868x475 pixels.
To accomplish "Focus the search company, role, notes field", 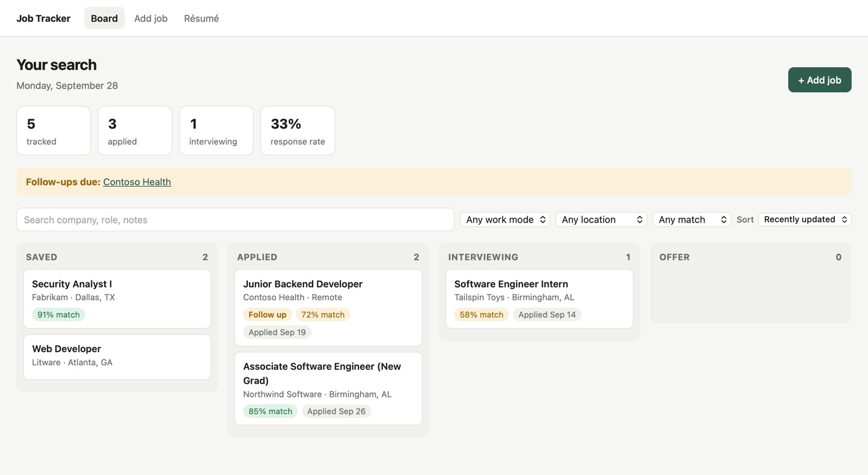I will click(235, 220).
